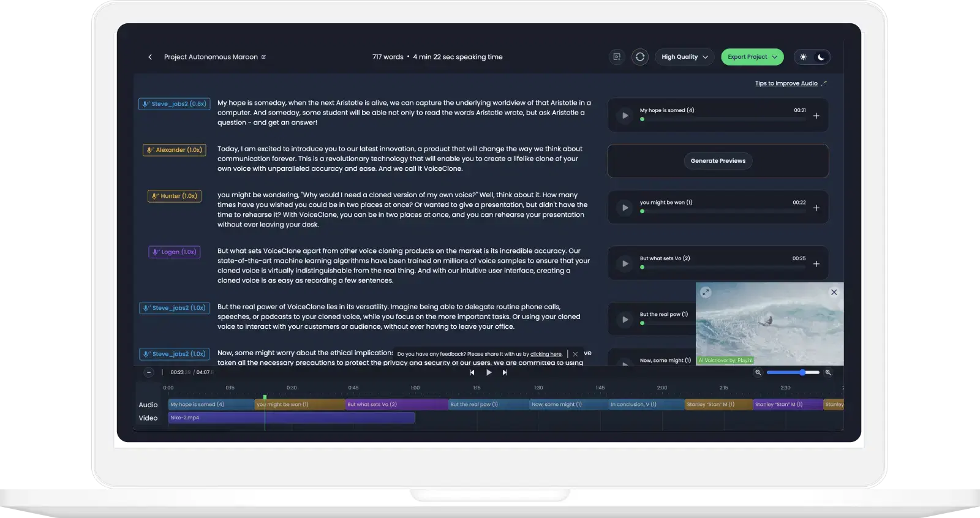Collapse the timeline with the minus button
The image size is (980, 518).
(148, 372)
